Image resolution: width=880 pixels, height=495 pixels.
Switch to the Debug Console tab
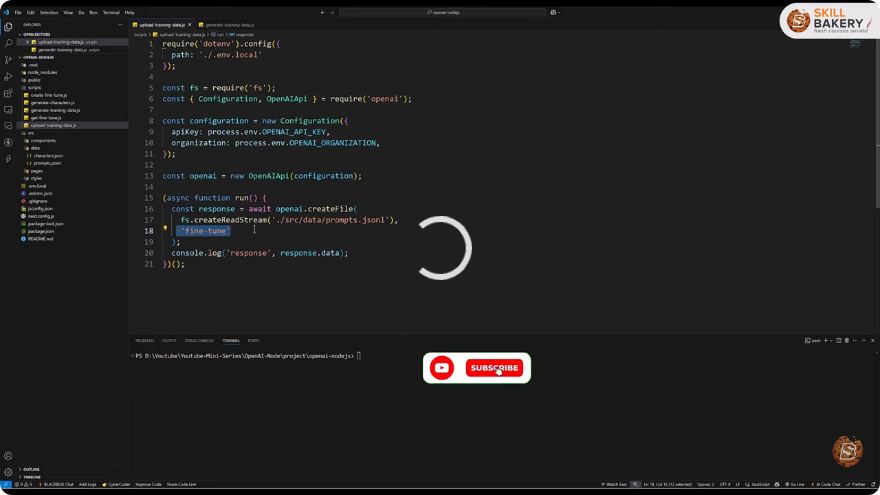point(199,341)
